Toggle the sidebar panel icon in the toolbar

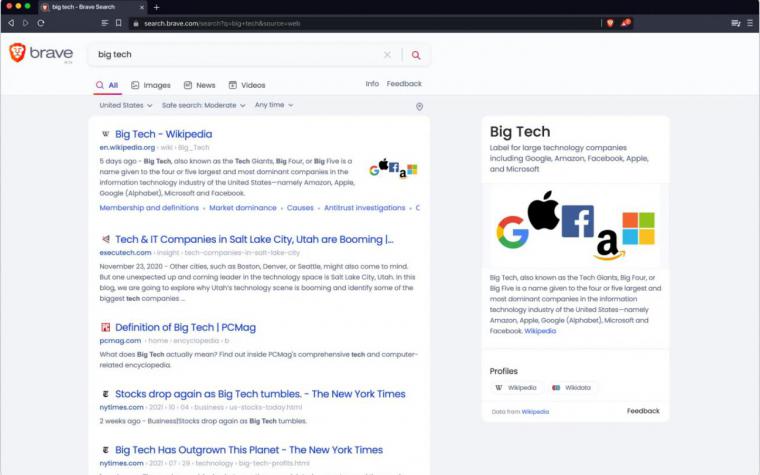tap(104, 23)
